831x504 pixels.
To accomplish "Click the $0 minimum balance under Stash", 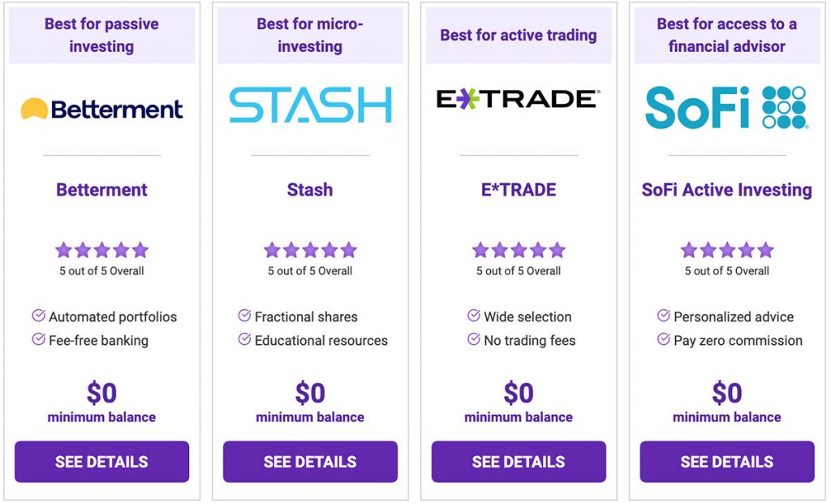I will click(310, 403).
